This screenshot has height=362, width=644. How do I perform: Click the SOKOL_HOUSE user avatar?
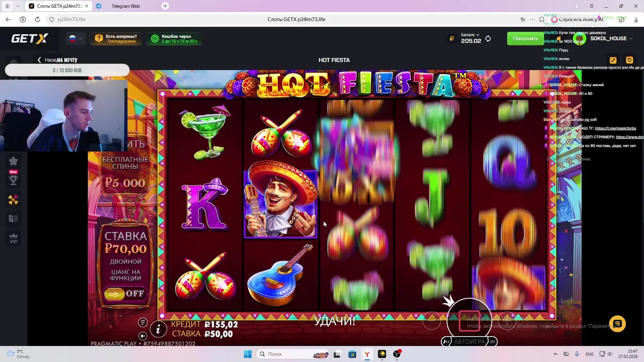[580, 39]
